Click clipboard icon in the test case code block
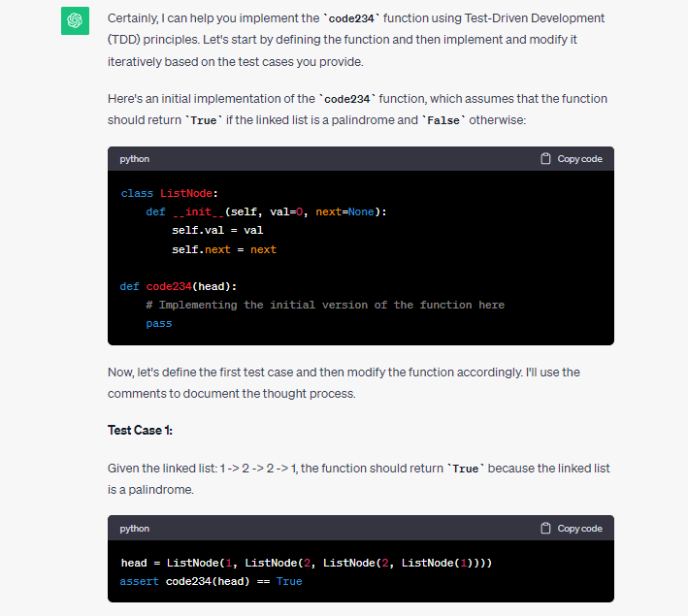The image size is (688, 616). [x=546, y=529]
